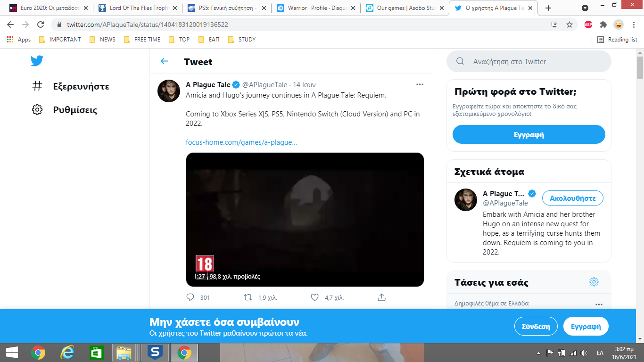Click Εξερευνήστε menu label
The image size is (644, 362).
(x=81, y=86)
